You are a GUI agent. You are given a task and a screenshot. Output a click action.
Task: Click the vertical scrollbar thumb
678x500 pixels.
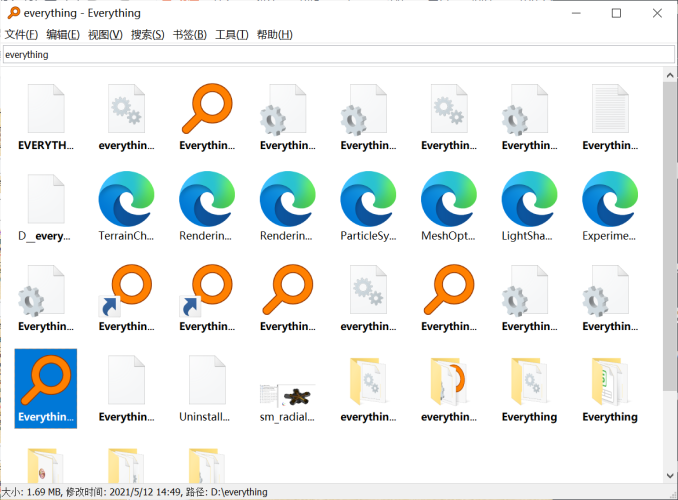pyautogui.click(x=670, y=236)
